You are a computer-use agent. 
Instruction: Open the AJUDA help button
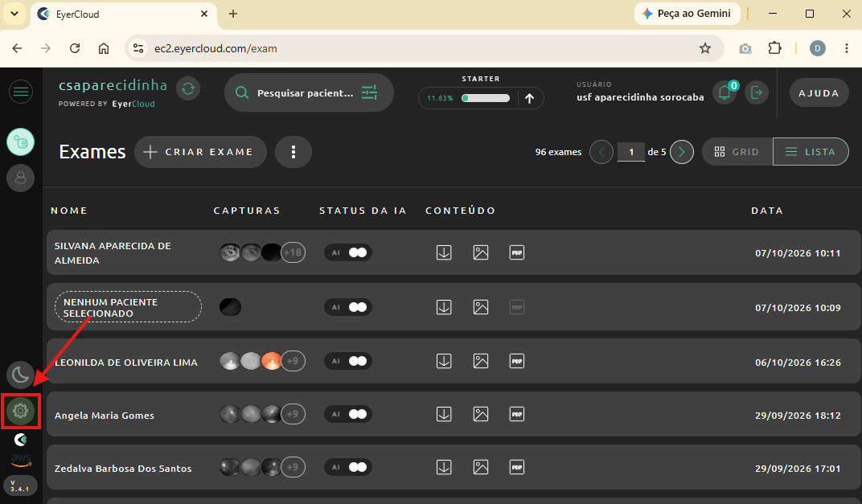pyautogui.click(x=819, y=93)
